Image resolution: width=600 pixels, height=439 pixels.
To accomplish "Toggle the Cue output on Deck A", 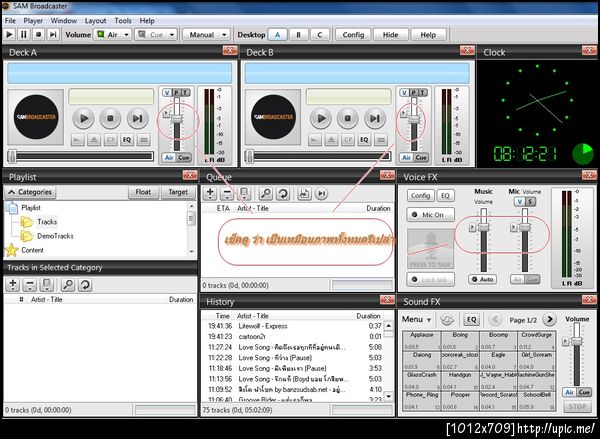I will pos(185,157).
